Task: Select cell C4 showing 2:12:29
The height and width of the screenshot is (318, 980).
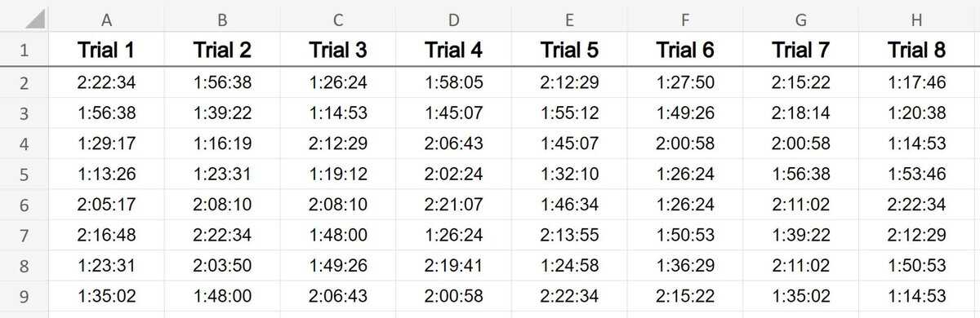Action: coord(338,144)
